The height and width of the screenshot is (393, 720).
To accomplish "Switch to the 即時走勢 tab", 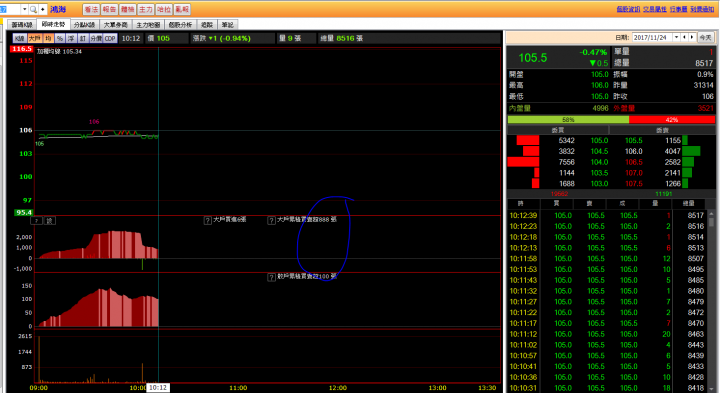I will [53, 24].
